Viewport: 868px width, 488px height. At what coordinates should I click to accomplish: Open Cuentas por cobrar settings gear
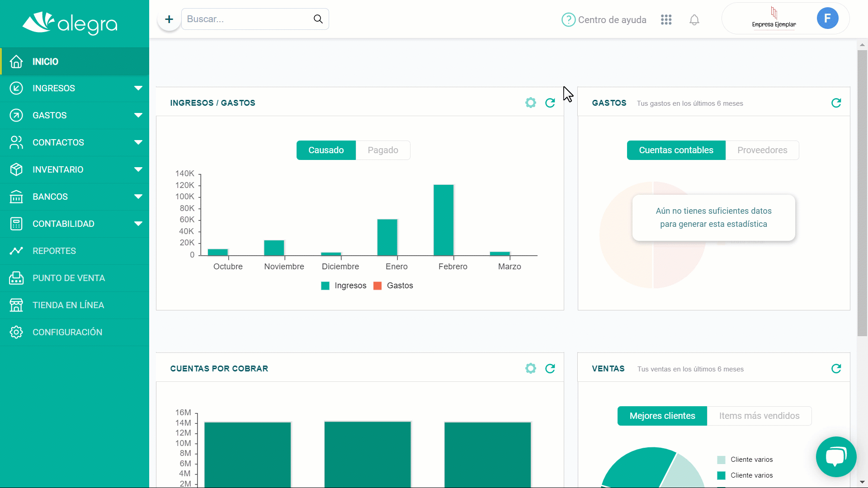click(x=531, y=368)
